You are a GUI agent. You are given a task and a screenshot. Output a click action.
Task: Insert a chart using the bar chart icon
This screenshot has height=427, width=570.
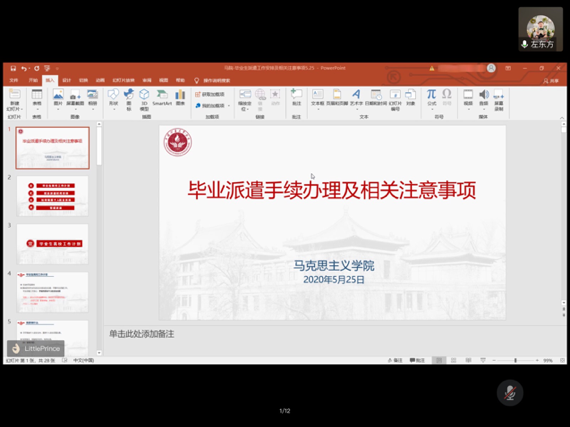point(180,97)
